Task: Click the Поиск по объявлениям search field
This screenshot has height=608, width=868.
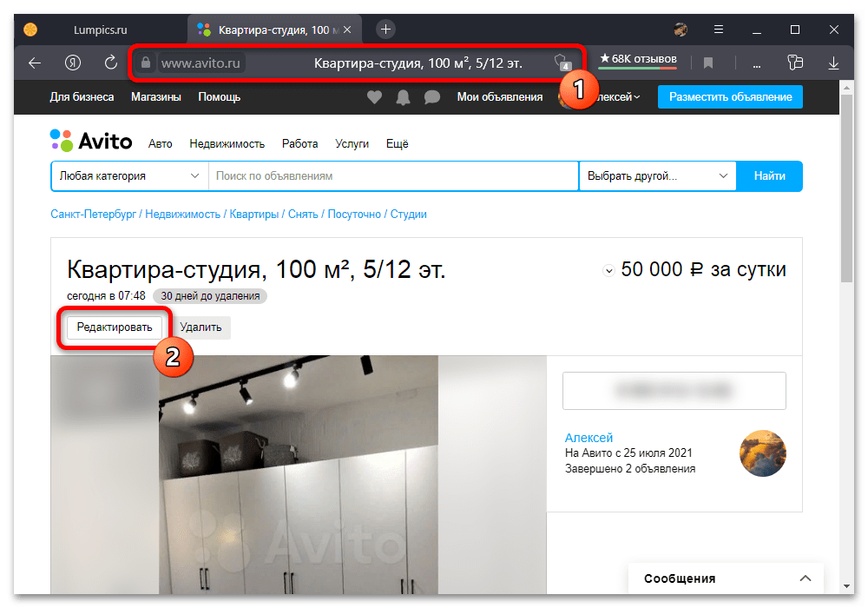Action: pyautogui.click(x=393, y=176)
